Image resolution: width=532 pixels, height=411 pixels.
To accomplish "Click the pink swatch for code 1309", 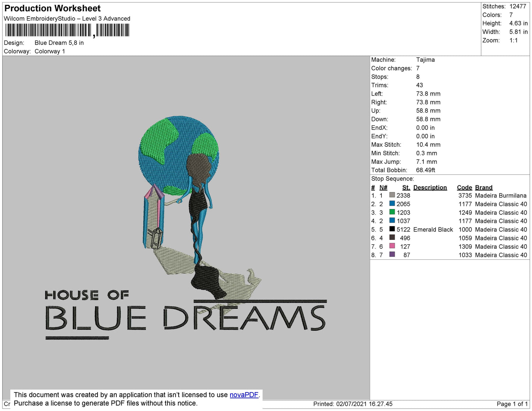I will tap(392, 246).
